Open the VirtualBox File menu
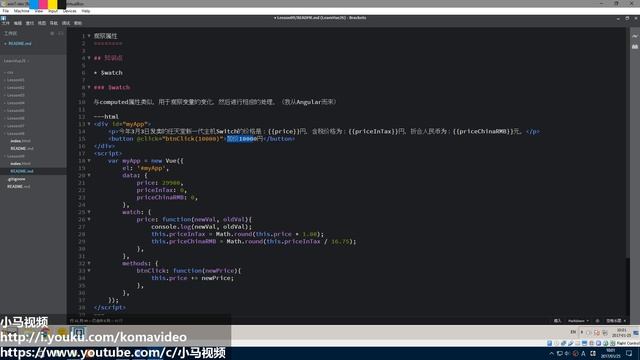The width and height of the screenshot is (640, 360). point(6,11)
